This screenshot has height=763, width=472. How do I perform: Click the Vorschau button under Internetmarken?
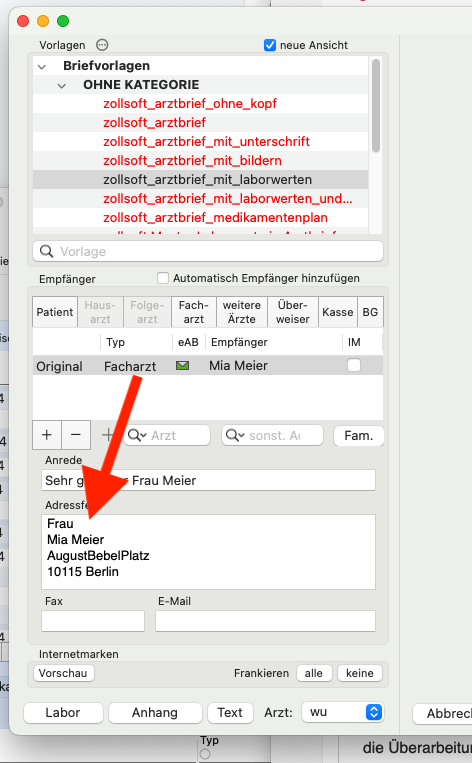[x=63, y=673]
